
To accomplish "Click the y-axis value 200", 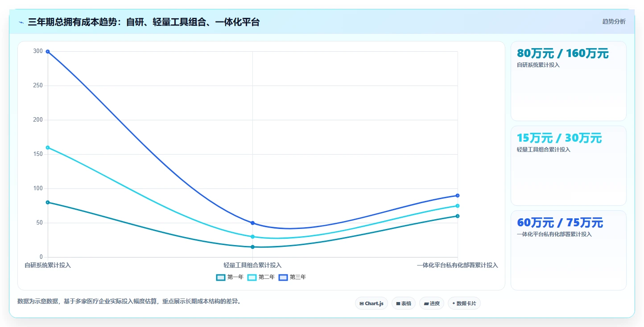I will (x=38, y=120).
